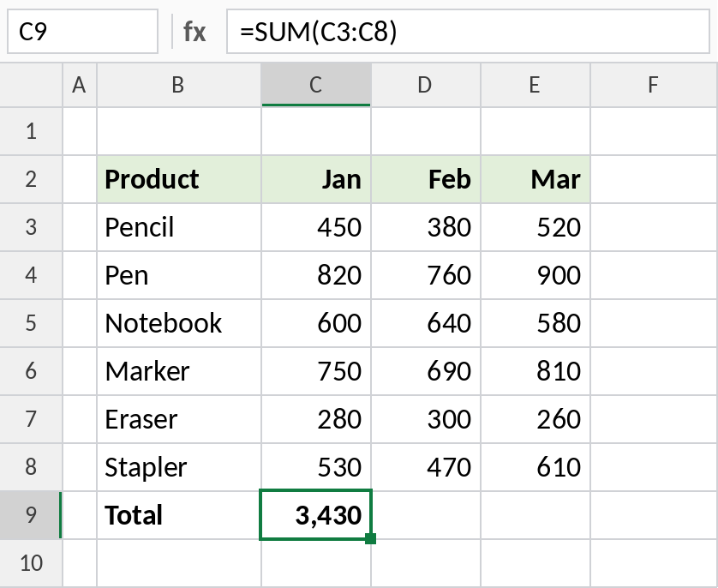This screenshot has height=588, width=718.
Task: Select the Stapler cell
Action: click(x=179, y=467)
